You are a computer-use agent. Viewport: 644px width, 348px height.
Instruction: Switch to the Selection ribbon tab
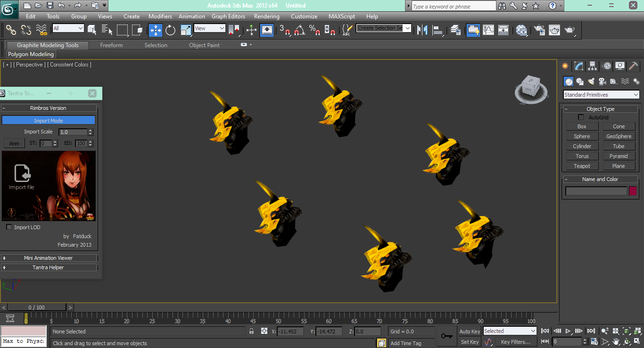156,45
